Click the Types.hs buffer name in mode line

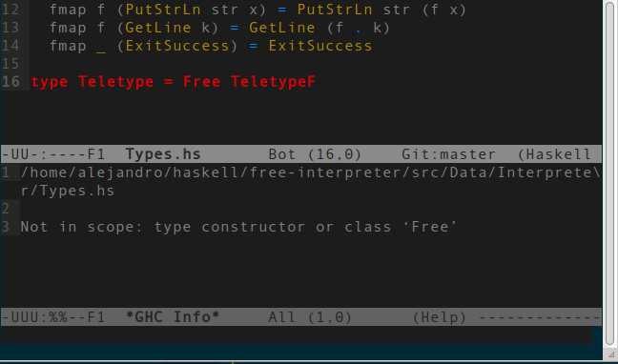point(163,154)
